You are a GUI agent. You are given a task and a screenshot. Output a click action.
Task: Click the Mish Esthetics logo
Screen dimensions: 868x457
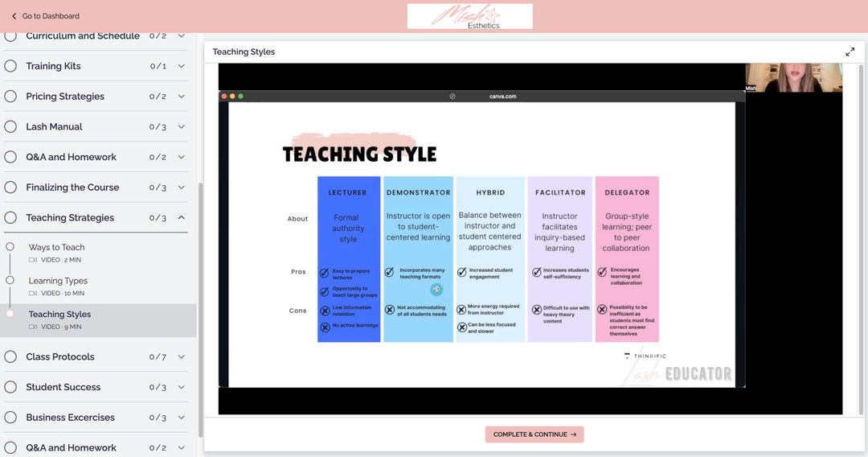click(x=469, y=16)
